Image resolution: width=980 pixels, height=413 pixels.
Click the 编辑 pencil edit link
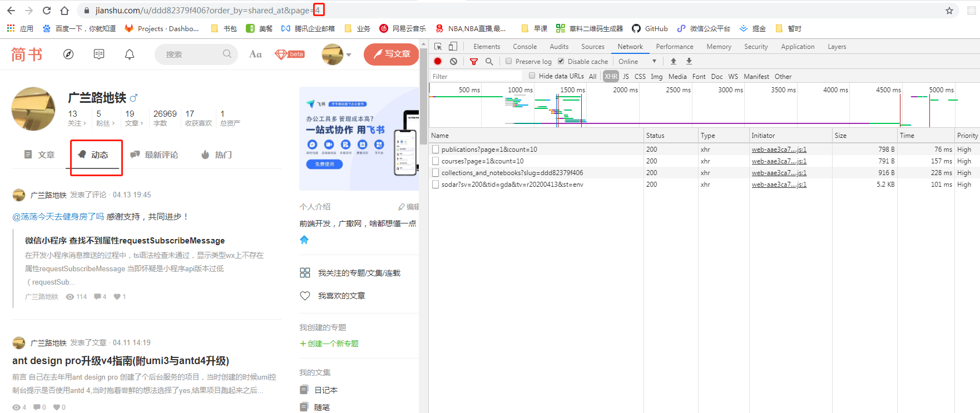coord(409,207)
